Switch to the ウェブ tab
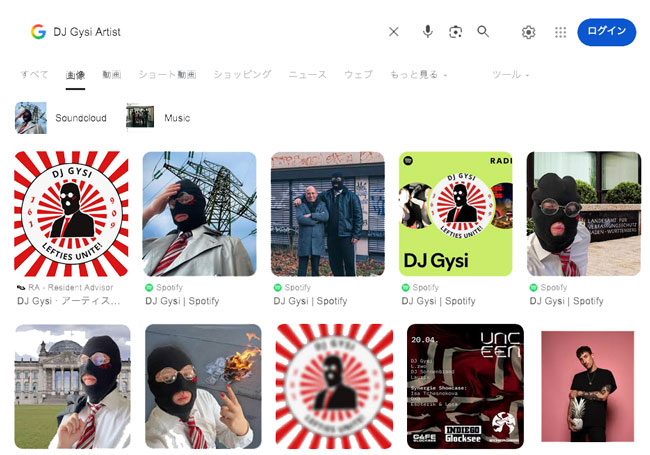Viewport: 650px width, 455px height. pos(359,75)
